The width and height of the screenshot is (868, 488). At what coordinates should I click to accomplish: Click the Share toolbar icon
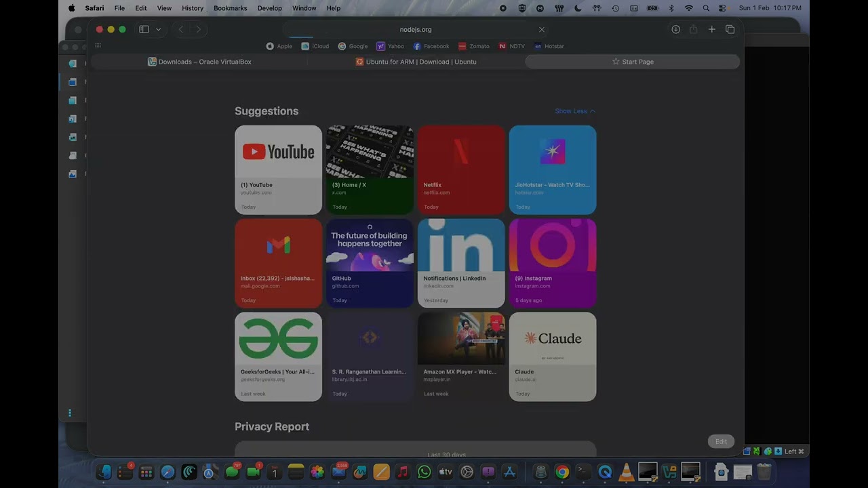coord(693,29)
